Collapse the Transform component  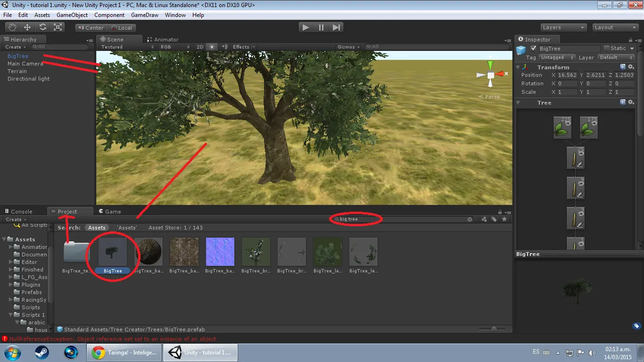(519, 67)
